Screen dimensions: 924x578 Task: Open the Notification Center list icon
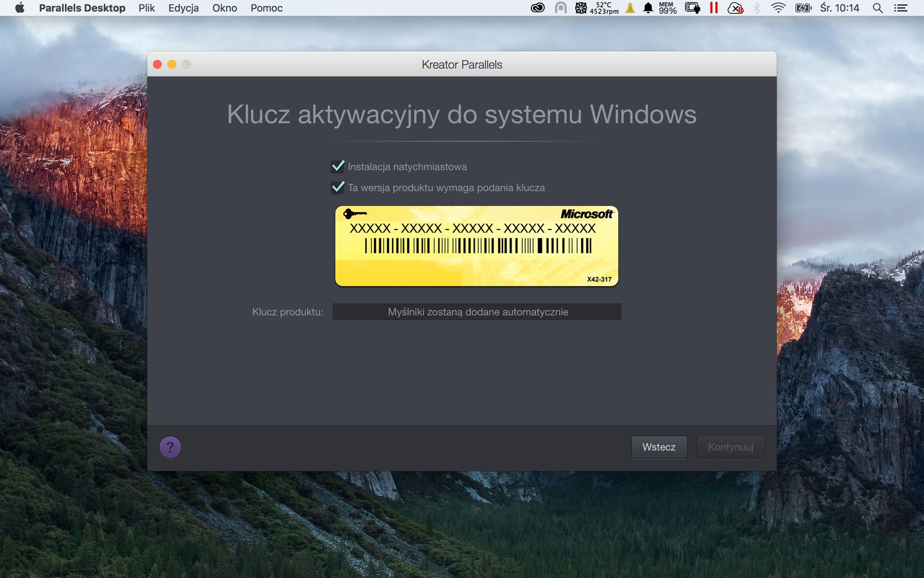tap(901, 8)
